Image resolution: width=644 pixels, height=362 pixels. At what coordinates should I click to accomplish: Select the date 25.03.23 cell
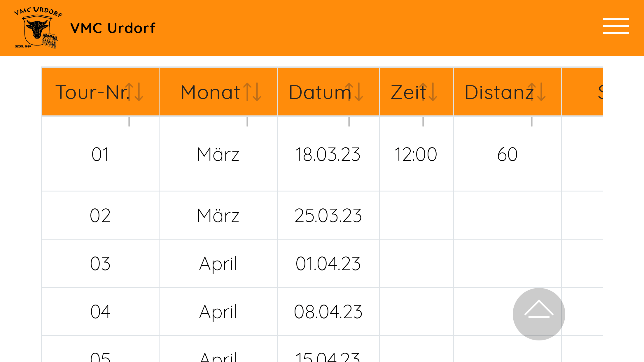click(328, 215)
